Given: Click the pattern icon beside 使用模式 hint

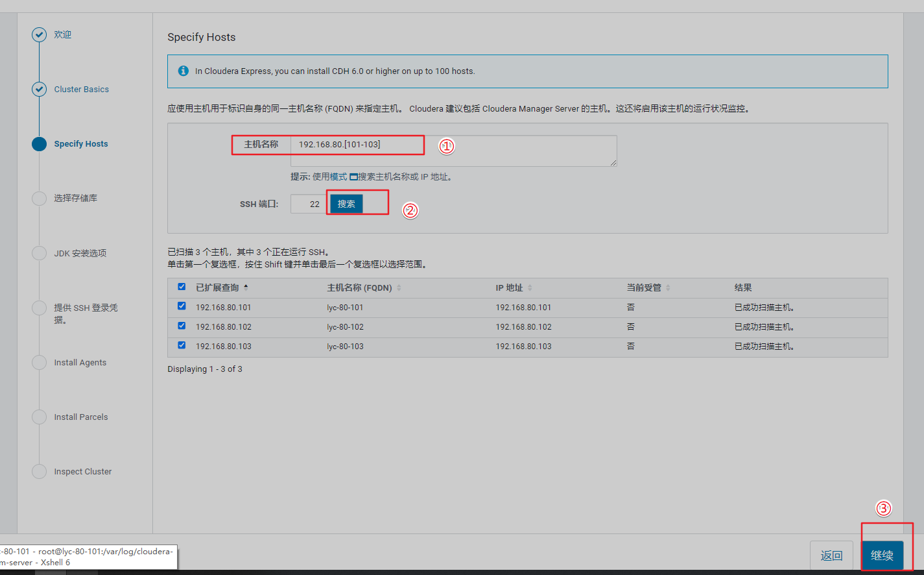Looking at the screenshot, I should tap(353, 177).
